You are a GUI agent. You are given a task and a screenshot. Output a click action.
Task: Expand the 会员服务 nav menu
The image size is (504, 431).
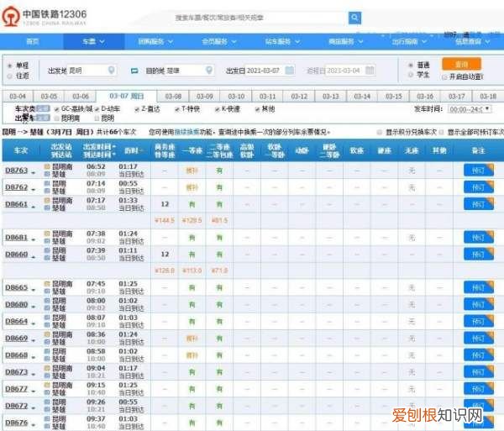[219, 41]
